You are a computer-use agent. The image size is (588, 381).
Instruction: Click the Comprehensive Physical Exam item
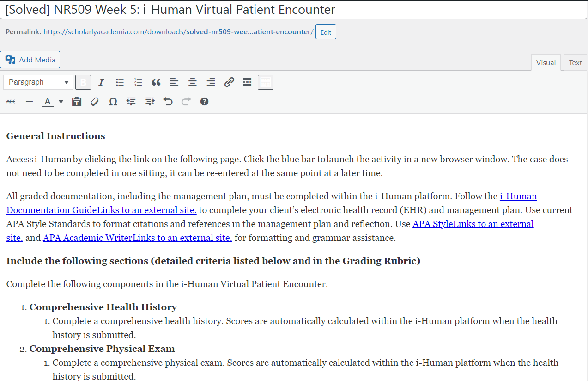[102, 349]
